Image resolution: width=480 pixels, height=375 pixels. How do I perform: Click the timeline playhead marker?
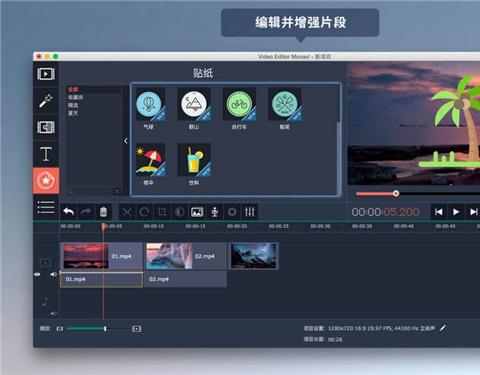[104, 227]
